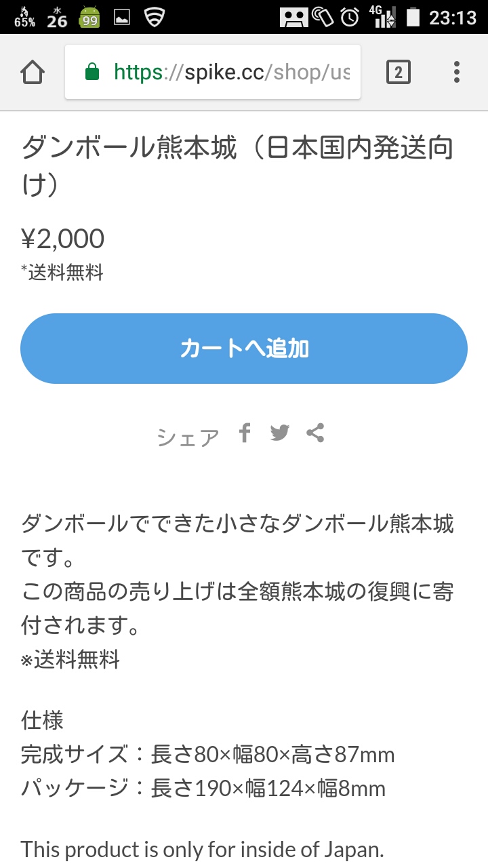Open Chrome's three-dot overflow menu
The height and width of the screenshot is (868, 488).
(x=456, y=72)
